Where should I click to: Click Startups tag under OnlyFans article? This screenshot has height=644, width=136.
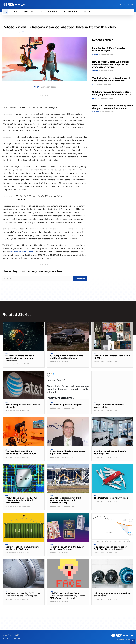tap(96, 98)
